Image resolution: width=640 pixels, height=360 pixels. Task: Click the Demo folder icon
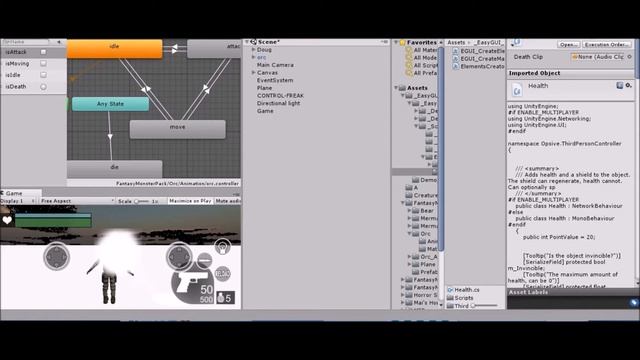coord(416,180)
